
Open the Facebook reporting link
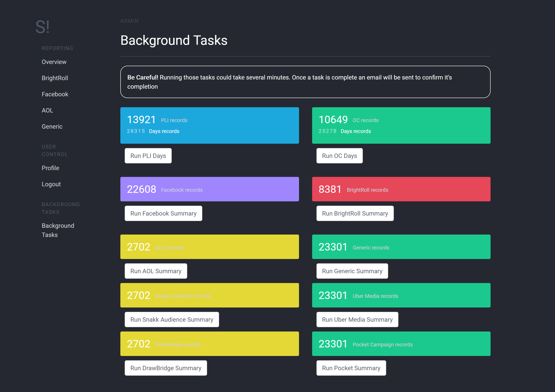(55, 94)
